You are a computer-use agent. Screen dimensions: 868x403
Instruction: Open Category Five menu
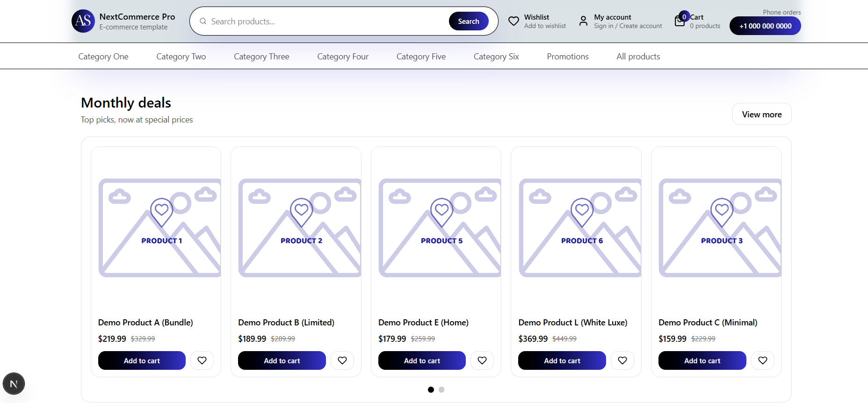421,57
